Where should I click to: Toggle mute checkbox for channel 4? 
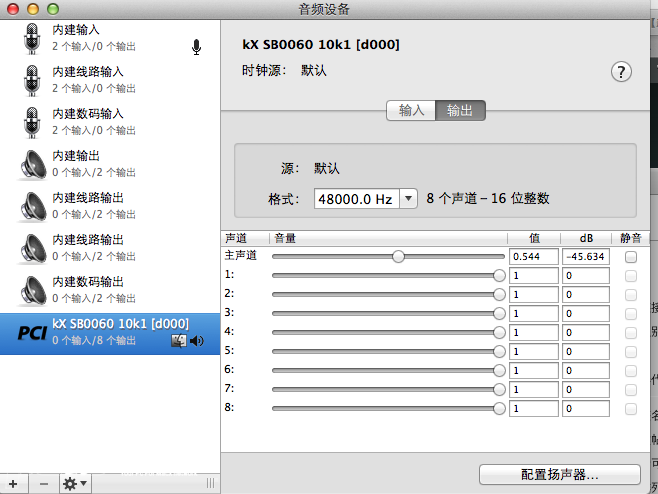[x=631, y=333]
